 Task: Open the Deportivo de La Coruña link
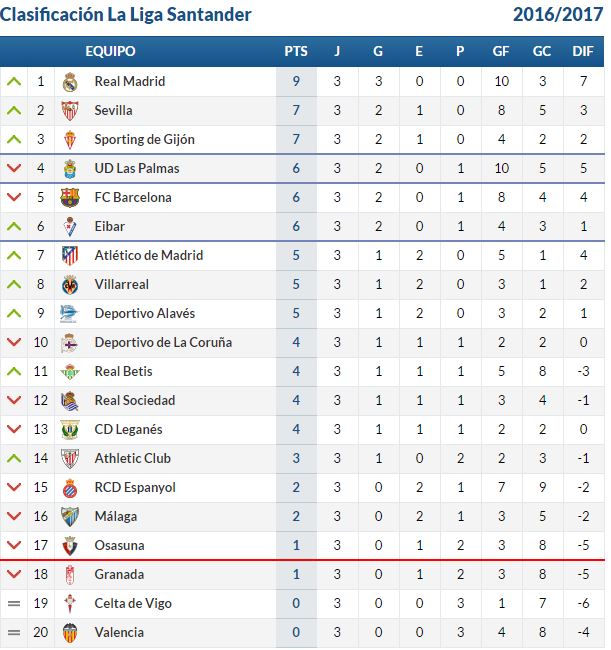pos(163,342)
